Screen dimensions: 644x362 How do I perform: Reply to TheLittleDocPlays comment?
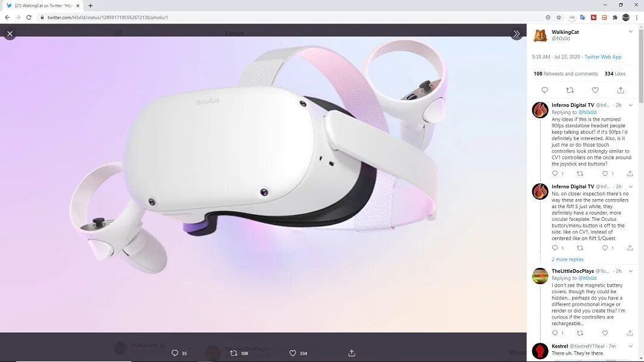point(555,333)
